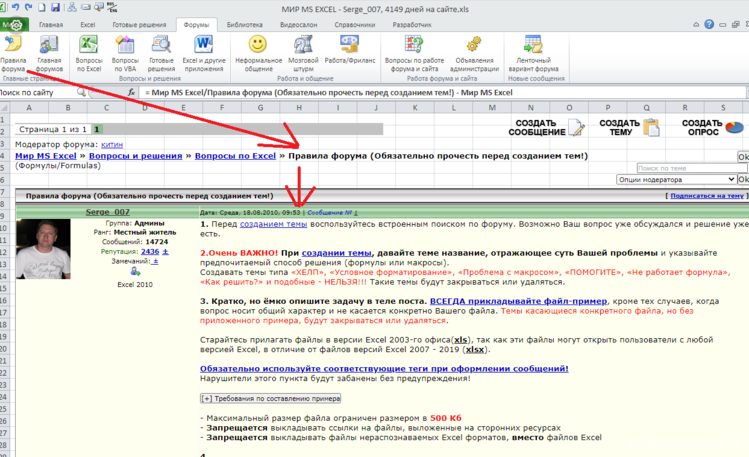749x457 pixels.
Task: Click the formula bar text
Action: [x=328, y=93]
